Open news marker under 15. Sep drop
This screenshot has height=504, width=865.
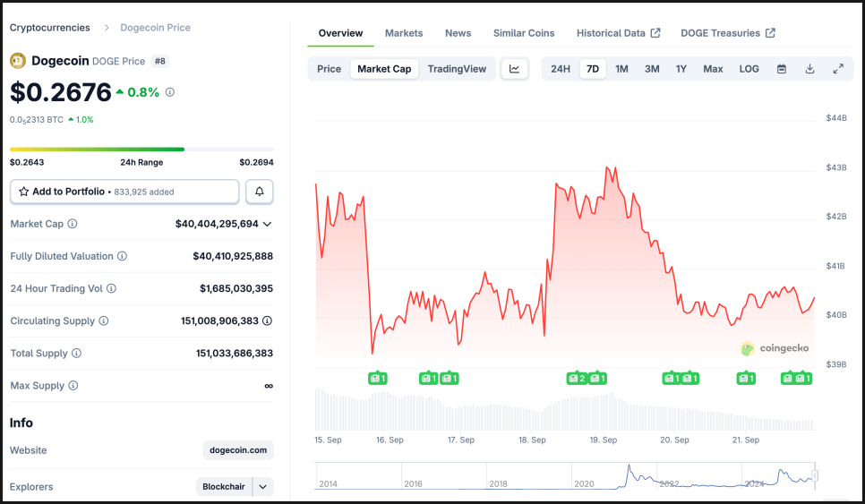click(378, 379)
